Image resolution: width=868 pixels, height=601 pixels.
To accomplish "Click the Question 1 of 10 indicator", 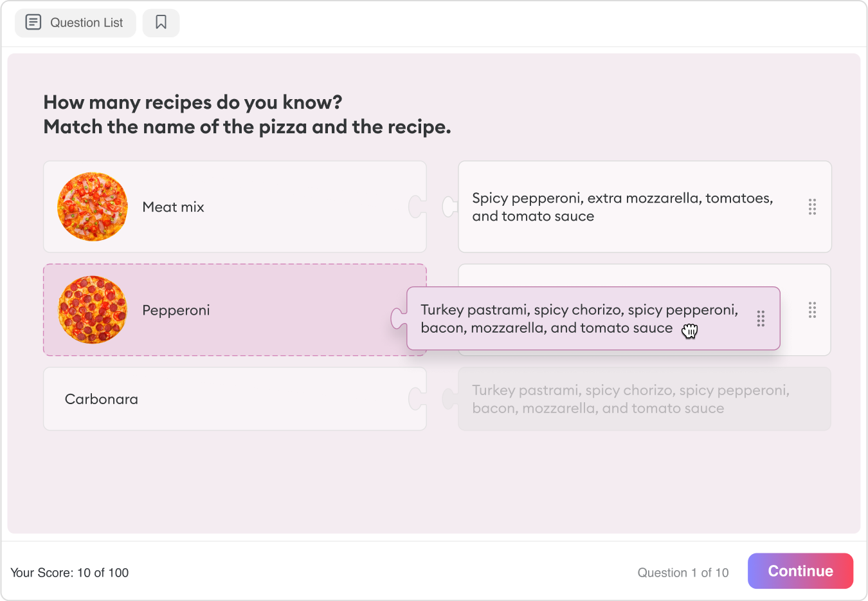I will pos(683,573).
